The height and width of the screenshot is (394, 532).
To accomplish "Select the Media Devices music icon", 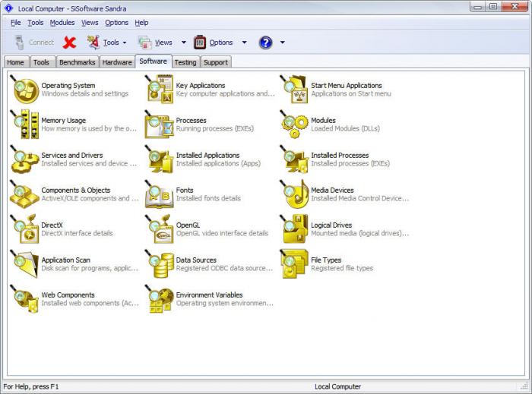I will [x=294, y=194].
